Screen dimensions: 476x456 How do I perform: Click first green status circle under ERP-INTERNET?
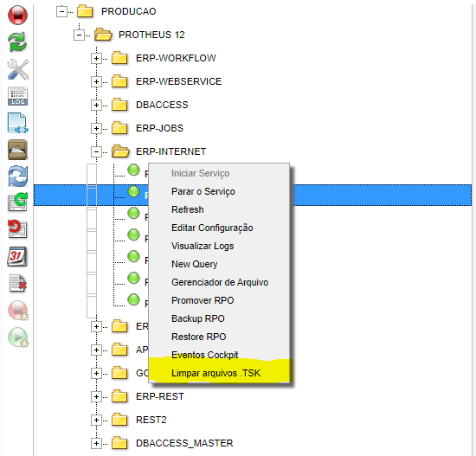point(133,170)
